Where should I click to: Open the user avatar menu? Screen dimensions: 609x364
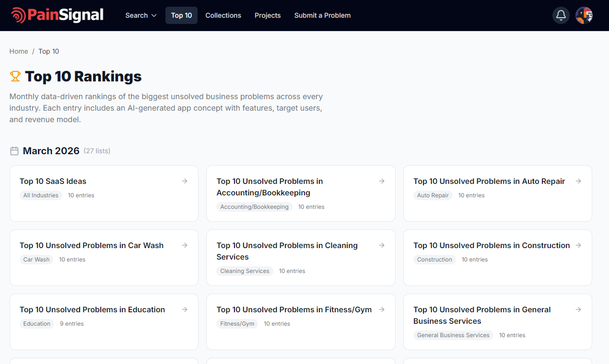584,15
